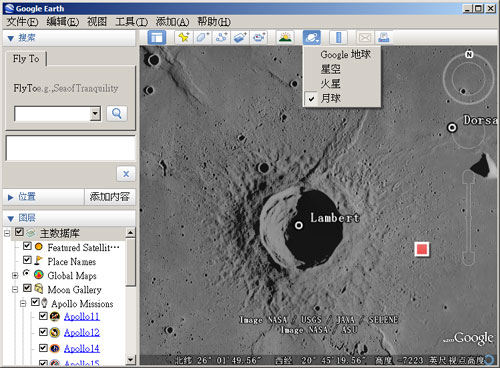Click the search magnifier button
Screen dimensions: 500x368
coord(117,114)
